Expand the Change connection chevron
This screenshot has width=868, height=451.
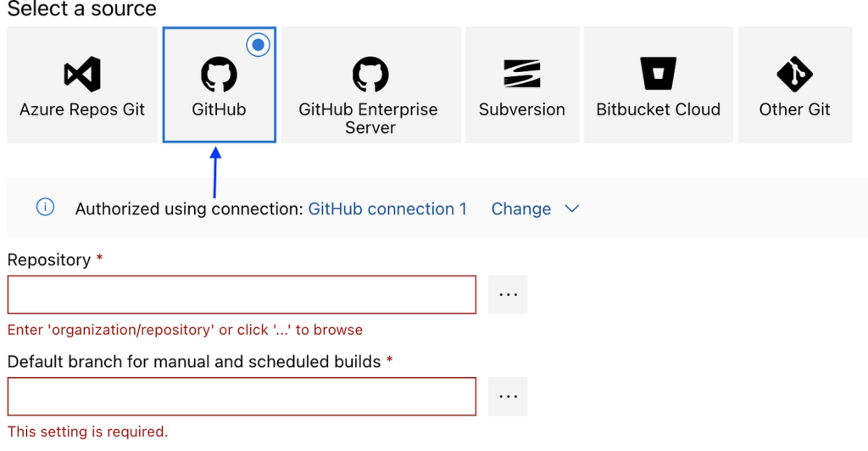tap(572, 209)
